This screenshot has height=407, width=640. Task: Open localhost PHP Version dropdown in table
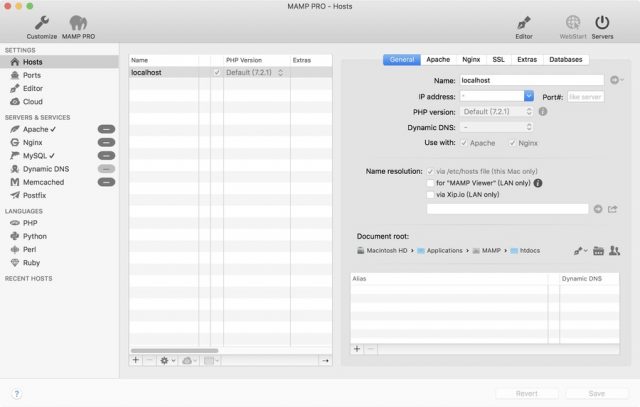pos(255,73)
